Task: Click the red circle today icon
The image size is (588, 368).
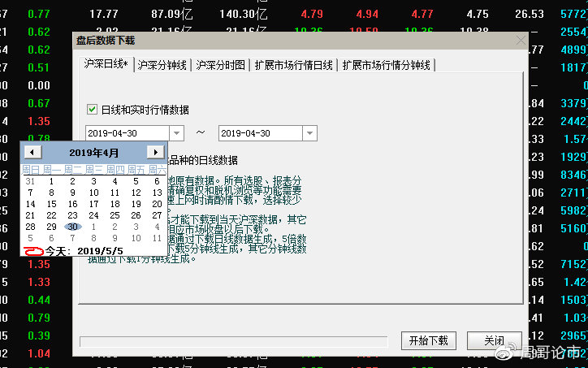Action: 32,251
